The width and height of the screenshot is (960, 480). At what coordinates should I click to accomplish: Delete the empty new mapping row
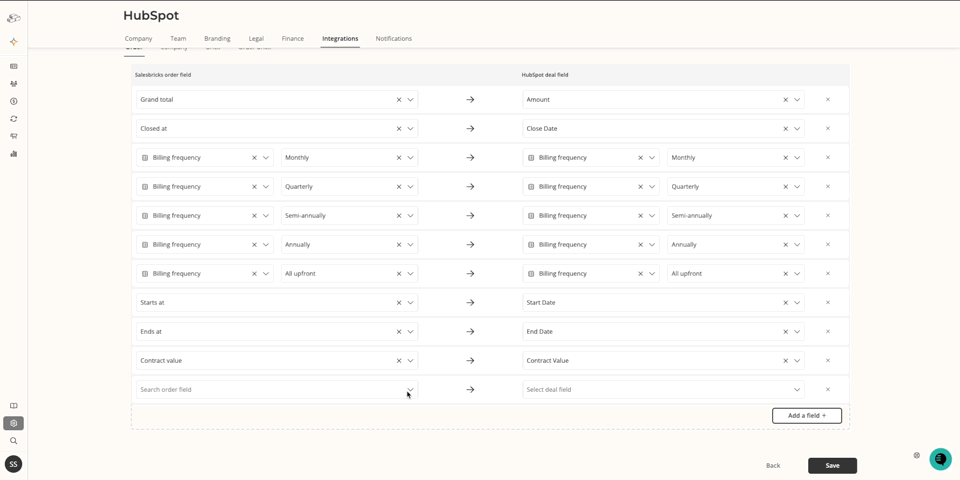828,389
